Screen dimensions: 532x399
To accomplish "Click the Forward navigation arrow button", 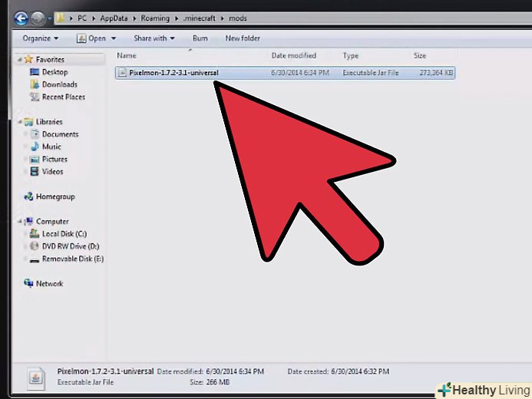I will pos(38,18).
